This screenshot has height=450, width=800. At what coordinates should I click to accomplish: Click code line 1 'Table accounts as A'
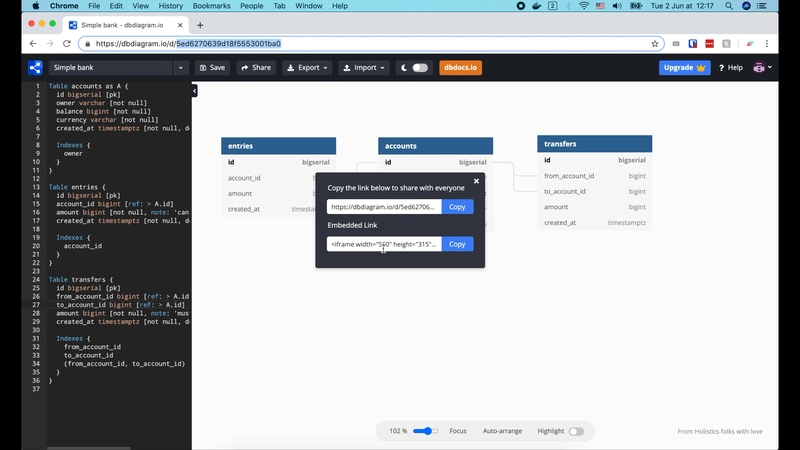pyautogui.click(x=89, y=86)
